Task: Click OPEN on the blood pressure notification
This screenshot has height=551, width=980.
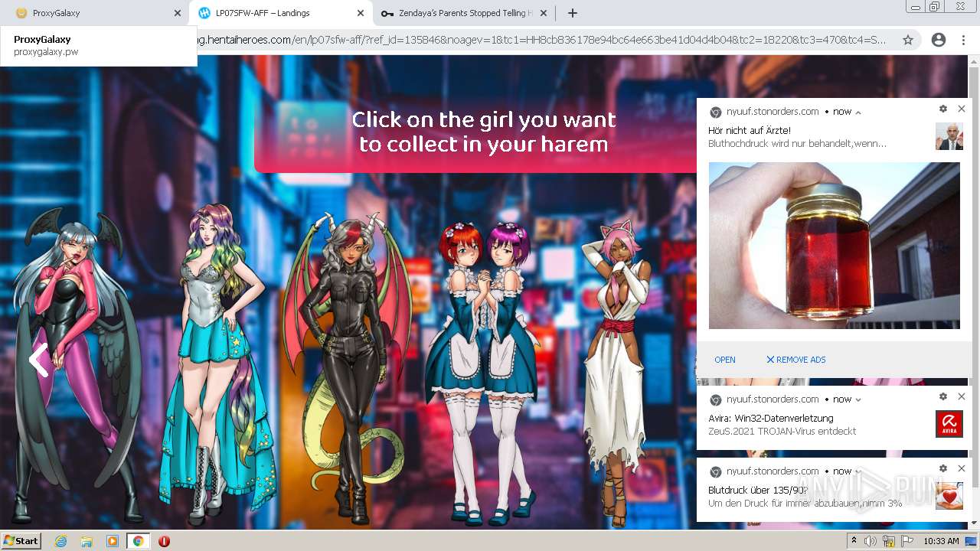Action: coord(724,360)
